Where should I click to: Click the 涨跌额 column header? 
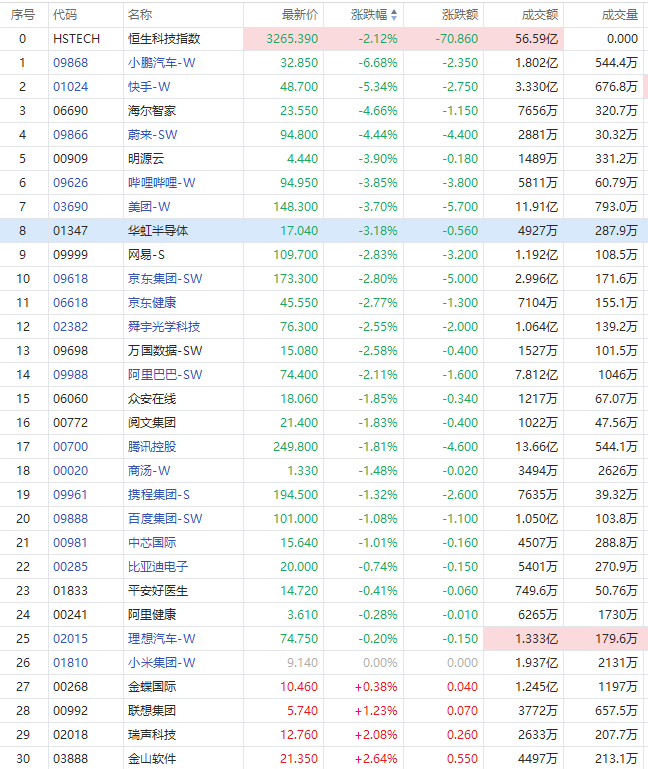click(x=460, y=15)
